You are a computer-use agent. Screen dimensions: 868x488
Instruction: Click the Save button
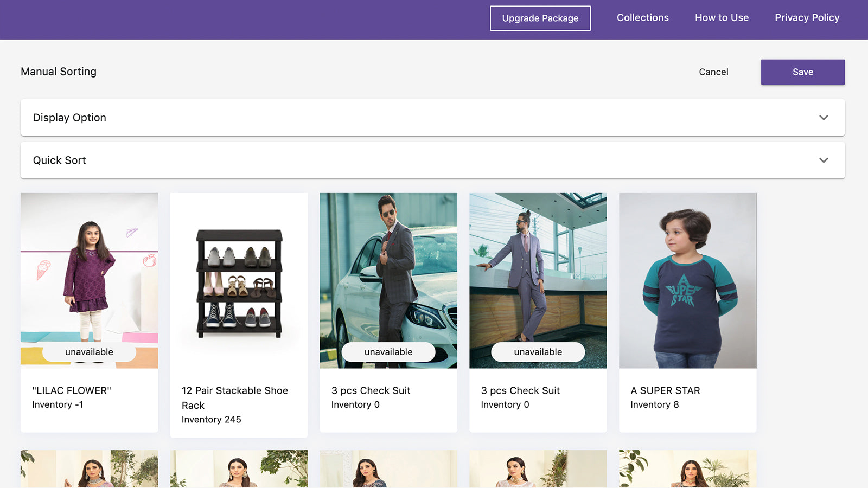coord(802,72)
